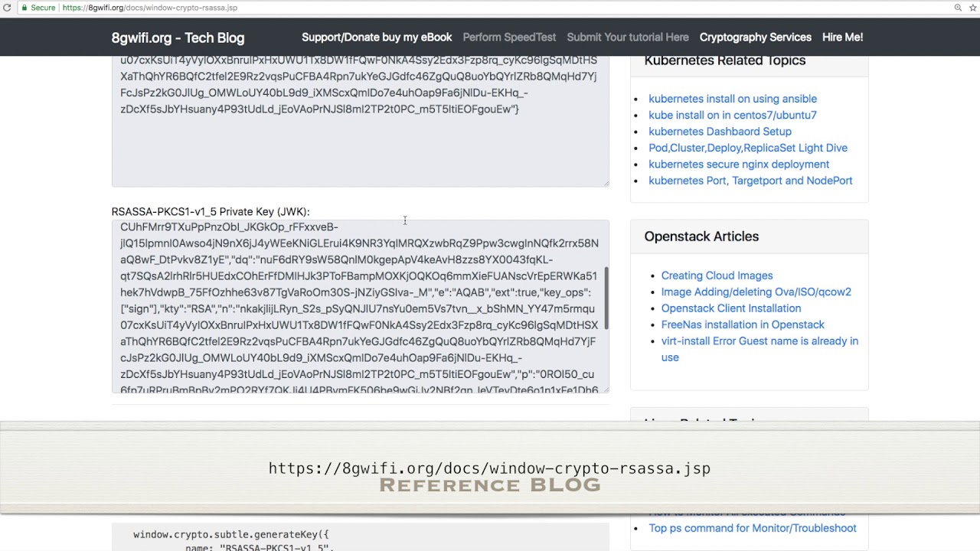Open 8gwifi.org - Tech Blog home link

[178, 37]
